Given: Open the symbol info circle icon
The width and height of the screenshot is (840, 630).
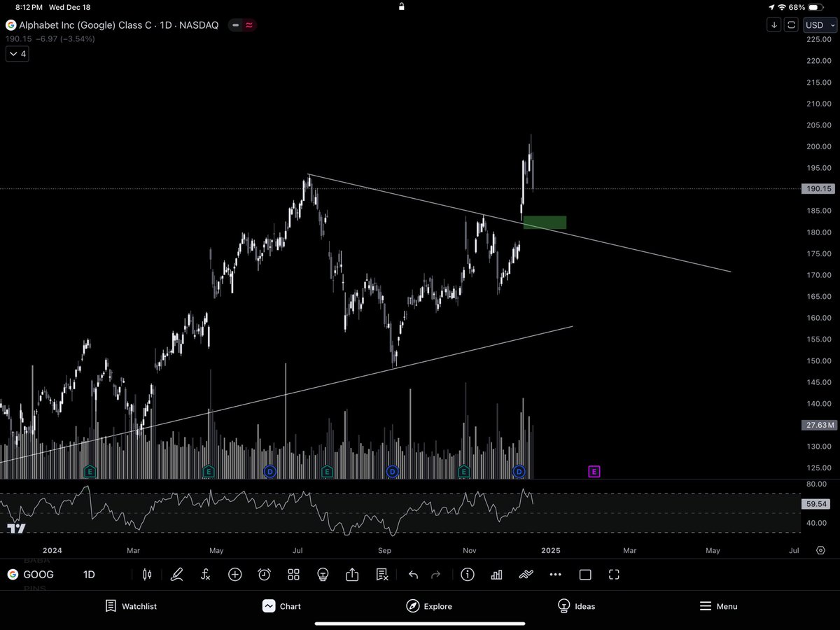Looking at the screenshot, I should click(468, 575).
